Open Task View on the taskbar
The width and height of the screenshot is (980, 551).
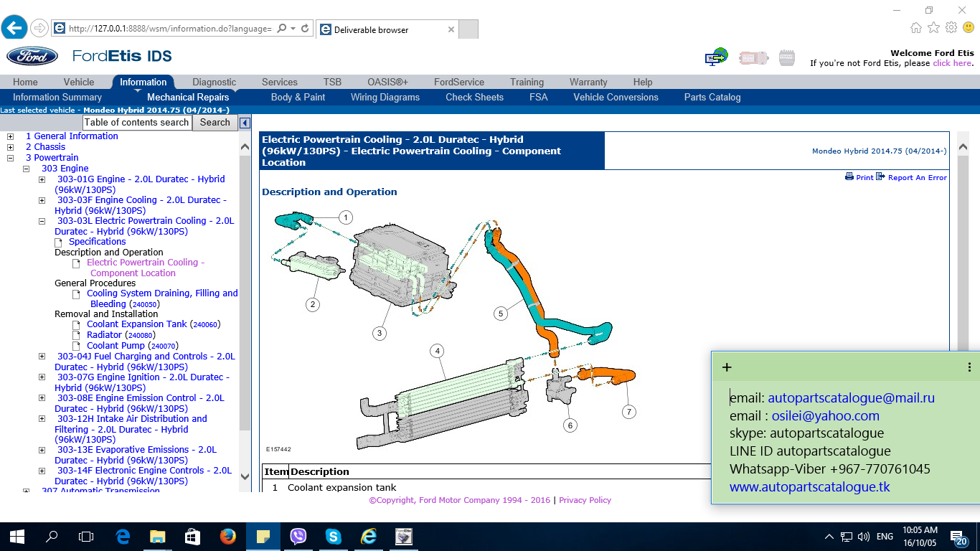pyautogui.click(x=86, y=537)
